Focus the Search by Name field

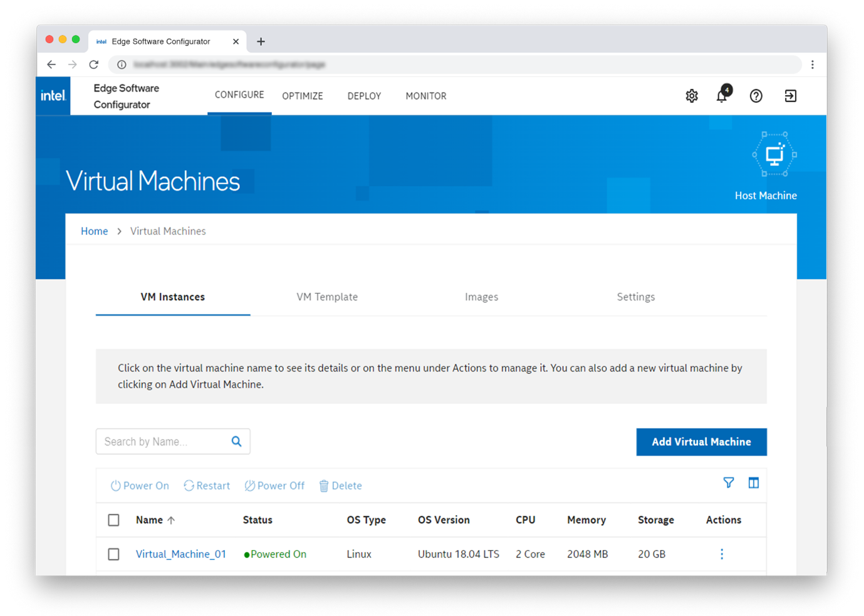[173, 441]
